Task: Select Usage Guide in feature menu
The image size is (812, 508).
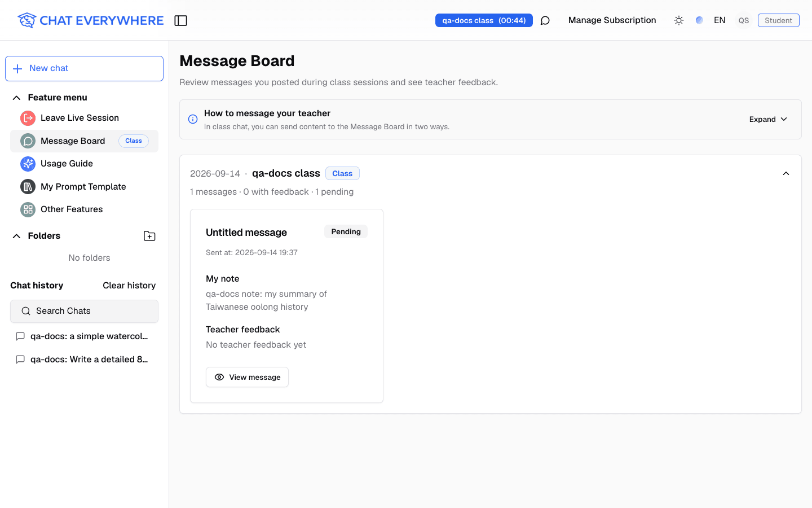Action: coord(84,164)
